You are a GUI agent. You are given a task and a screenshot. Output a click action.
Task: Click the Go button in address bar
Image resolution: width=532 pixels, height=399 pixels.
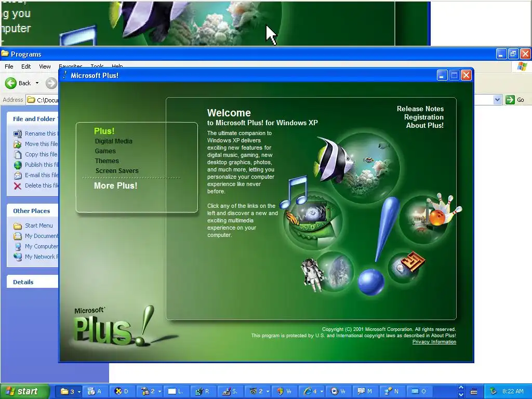(x=515, y=100)
